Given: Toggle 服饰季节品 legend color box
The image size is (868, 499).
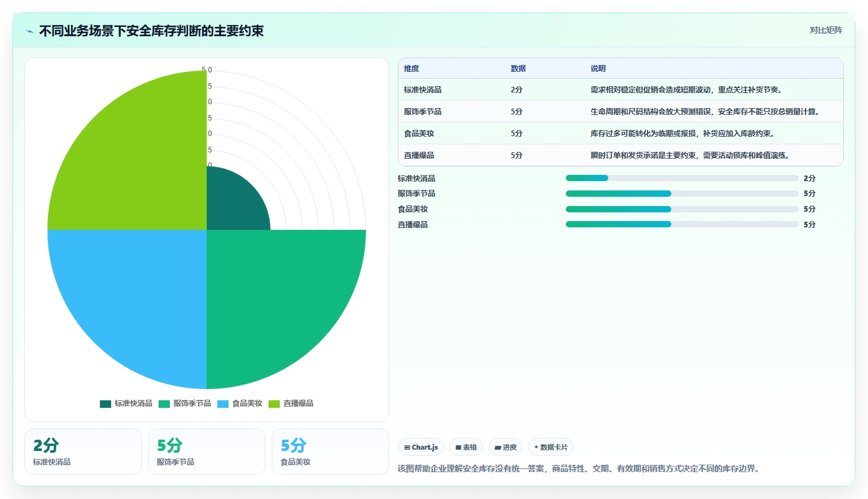Looking at the screenshot, I should [164, 403].
